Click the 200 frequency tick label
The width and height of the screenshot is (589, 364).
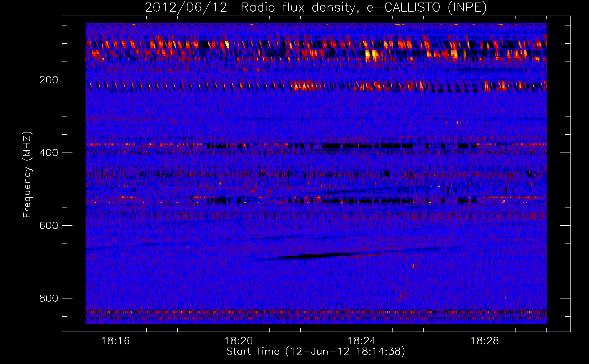tap(48, 80)
